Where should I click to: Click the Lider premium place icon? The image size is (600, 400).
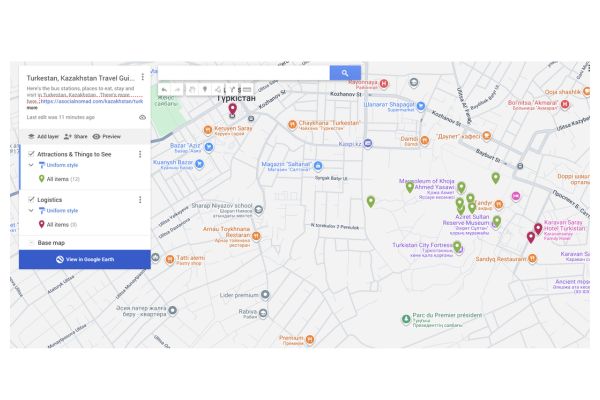click(265, 295)
